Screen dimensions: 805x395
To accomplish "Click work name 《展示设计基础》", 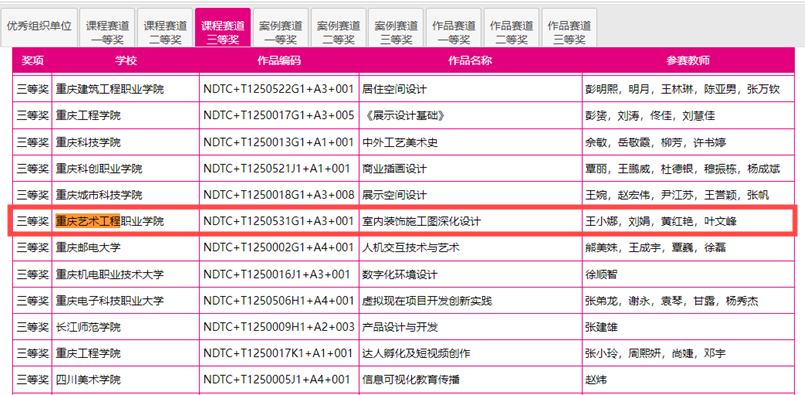I will click(470, 116).
